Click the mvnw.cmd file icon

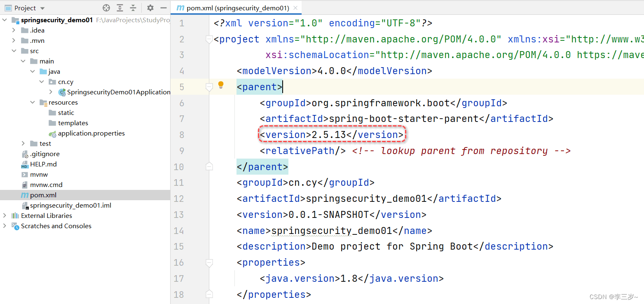[x=25, y=185]
